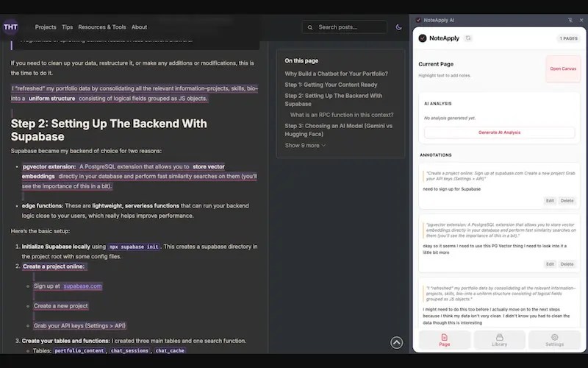
Task: Click the search magnifier icon
Action: (310, 27)
